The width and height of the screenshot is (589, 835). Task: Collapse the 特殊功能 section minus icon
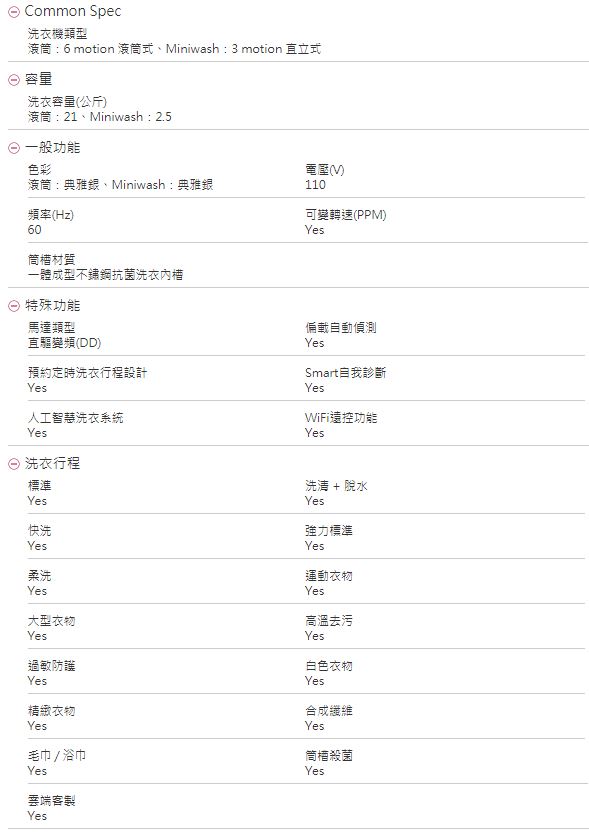[x=14, y=306]
